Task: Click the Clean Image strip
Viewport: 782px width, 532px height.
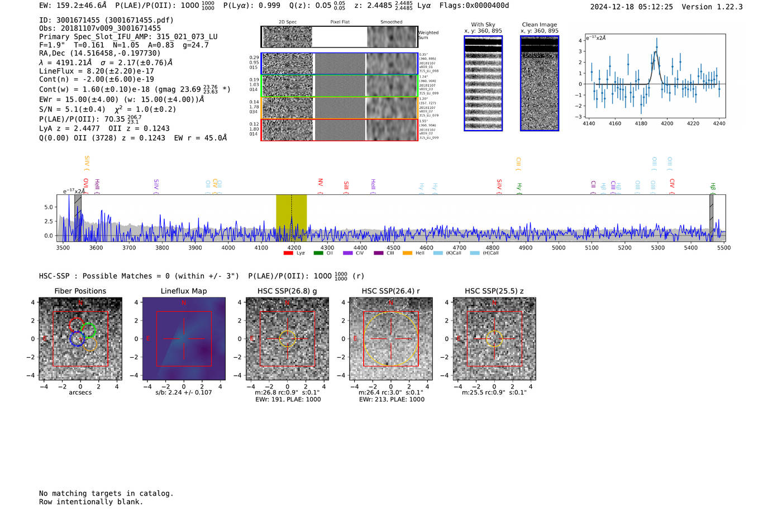Action: tap(540, 83)
